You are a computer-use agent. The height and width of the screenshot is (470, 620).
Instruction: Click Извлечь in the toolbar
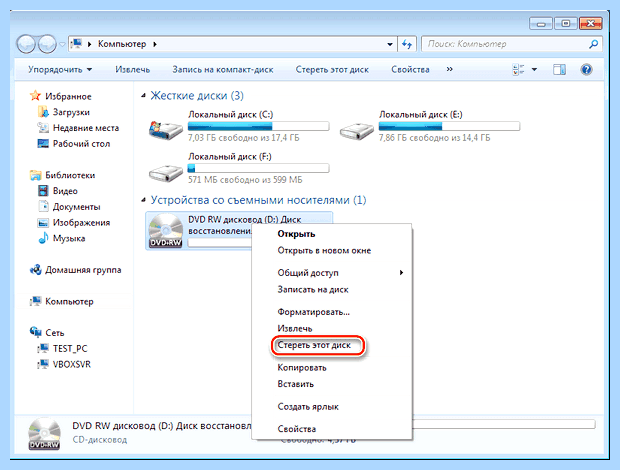(x=132, y=70)
